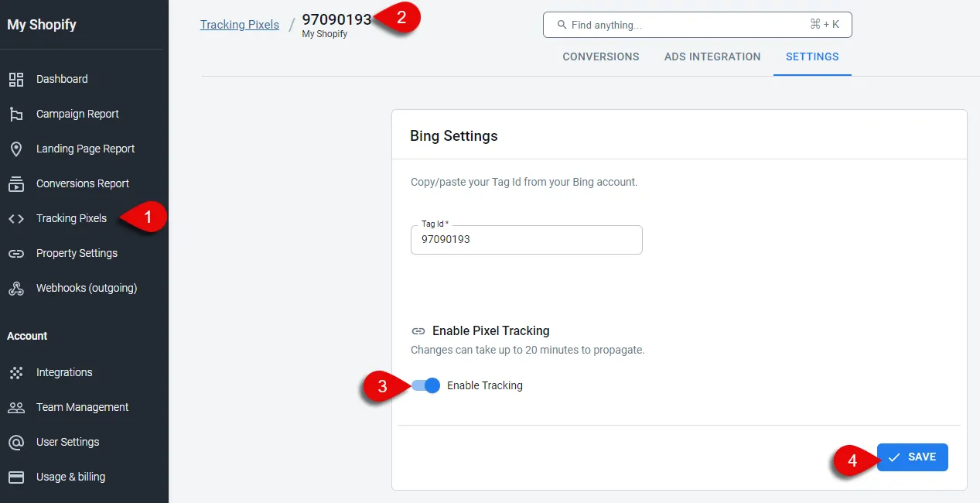Open Conversions Report in sidebar
The width and height of the screenshot is (980, 503).
84,183
